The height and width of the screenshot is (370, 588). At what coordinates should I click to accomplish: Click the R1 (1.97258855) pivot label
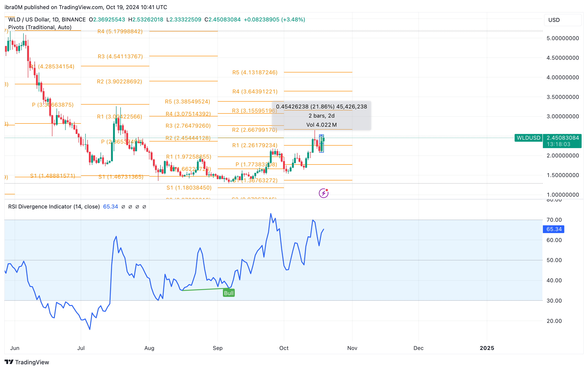coord(188,157)
